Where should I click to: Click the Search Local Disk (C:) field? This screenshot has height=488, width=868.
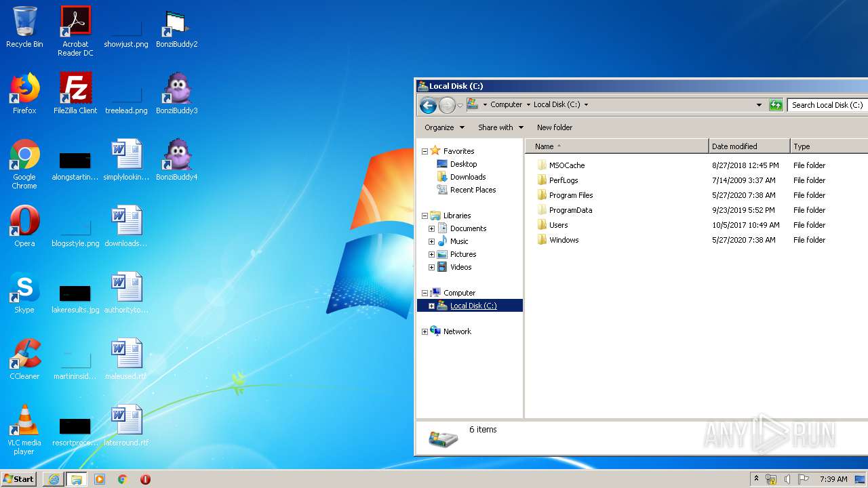coord(827,105)
